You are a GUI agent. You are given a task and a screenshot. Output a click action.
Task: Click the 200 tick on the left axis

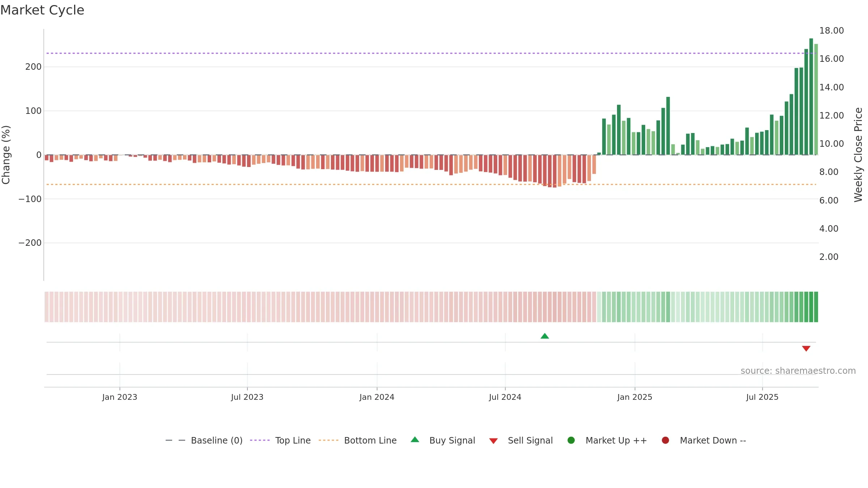tap(33, 67)
